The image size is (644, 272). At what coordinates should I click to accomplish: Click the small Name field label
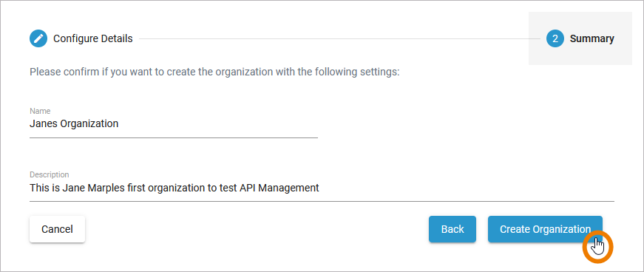pyautogui.click(x=40, y=111)
